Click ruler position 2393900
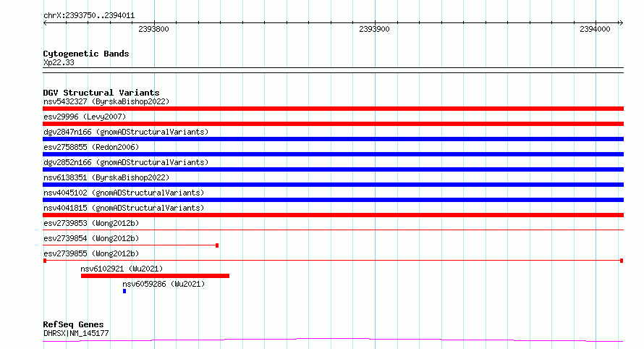The image size is (644, 349). [x=374, y=29]
